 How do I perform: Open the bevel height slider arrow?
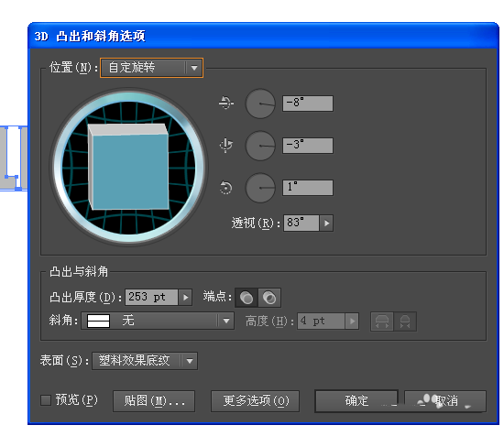(x=352, y=321)
